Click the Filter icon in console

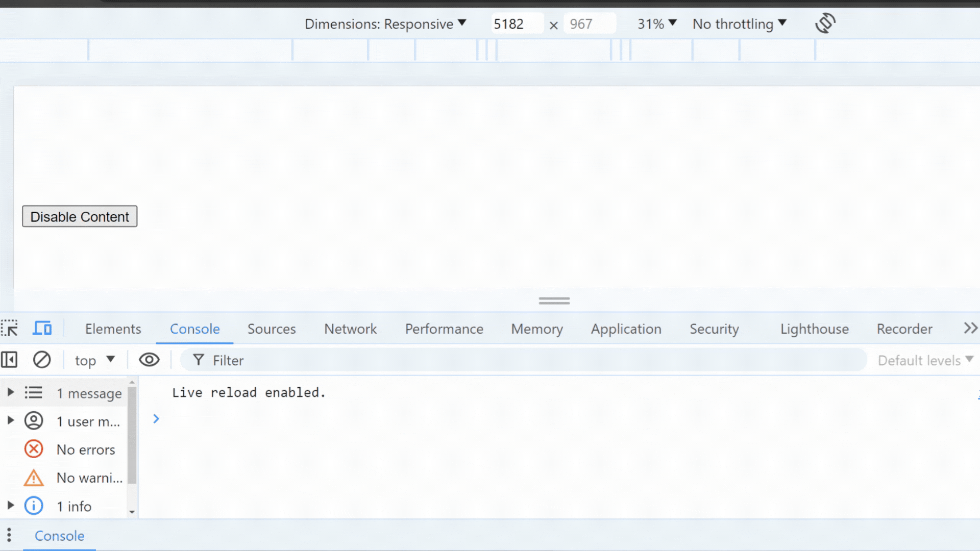[x=198, y=360]
